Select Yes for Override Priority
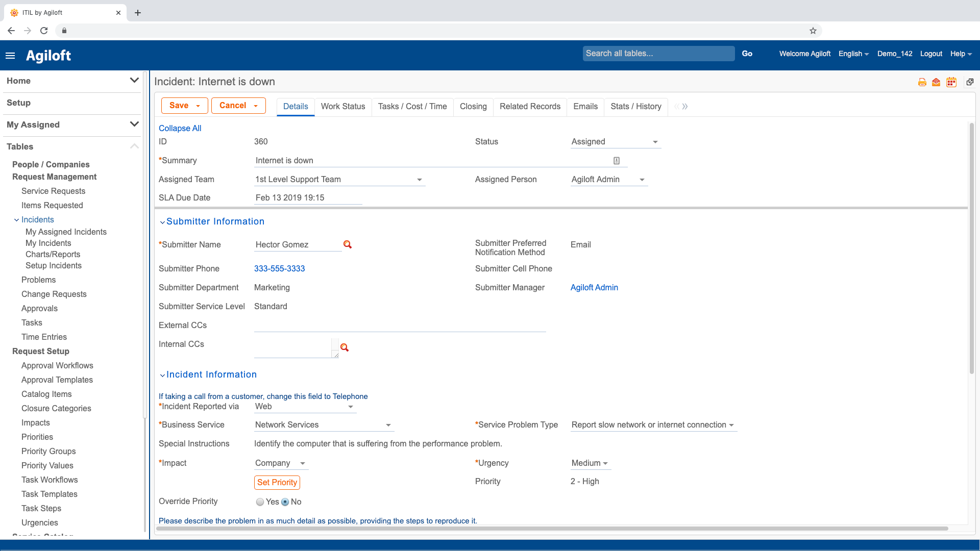 (x=260, y=502)
